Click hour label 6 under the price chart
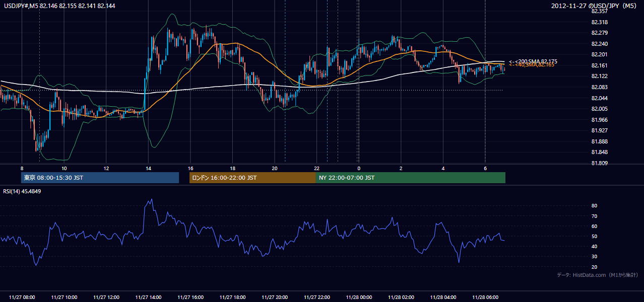The image size is (644, 302). 485,168
